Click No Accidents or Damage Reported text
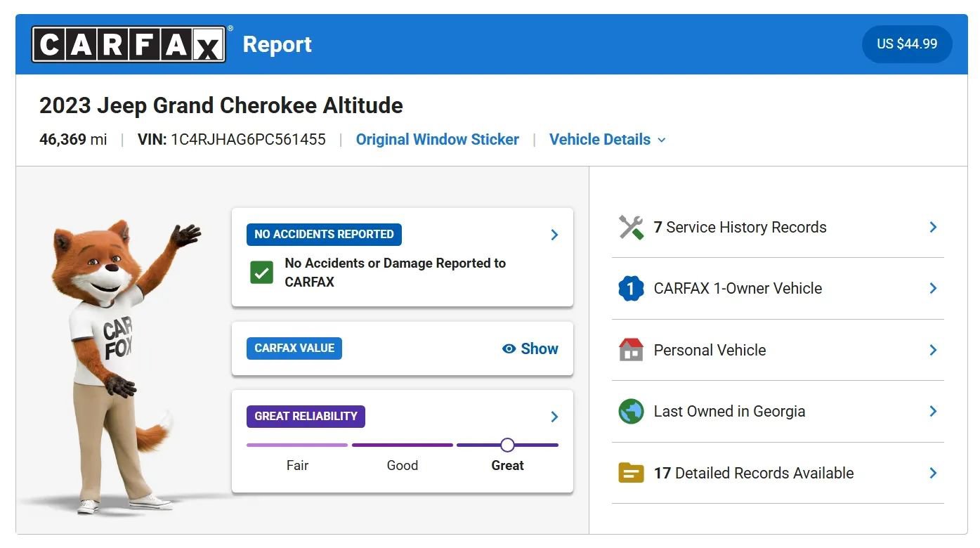Screen dimensions: 980x548 tap(396, 273)
